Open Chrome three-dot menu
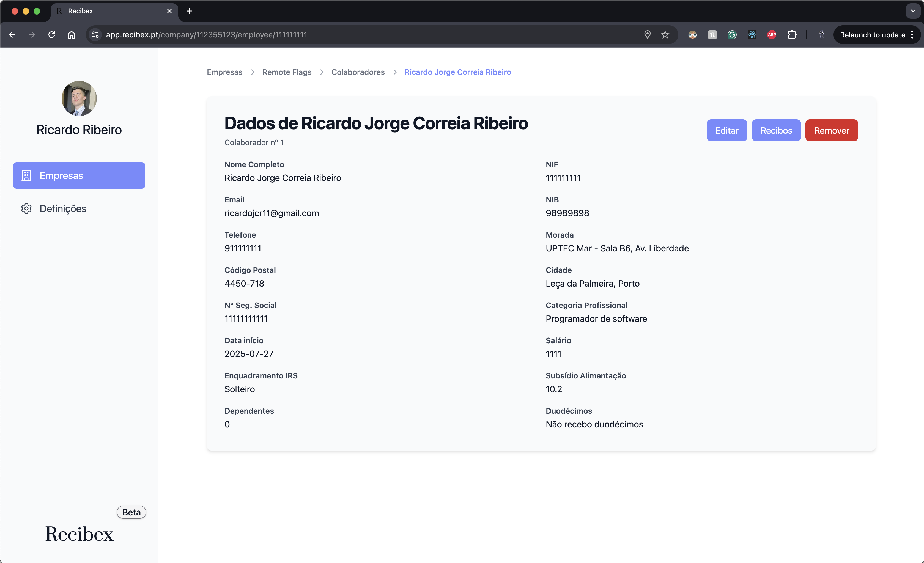The height and width of the screenshot is (563, 924). 912,35
